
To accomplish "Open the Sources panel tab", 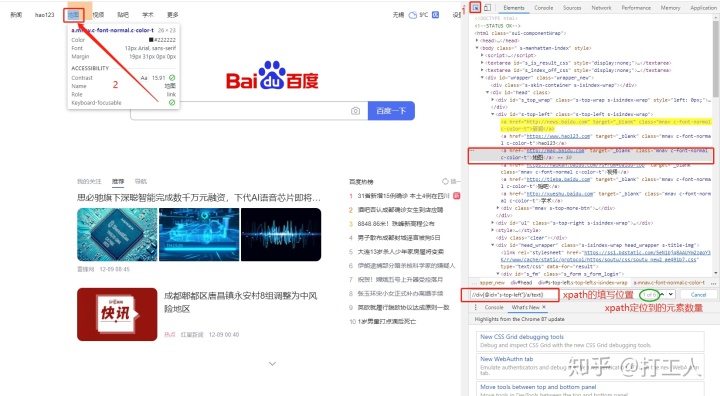I will coord(572,8).
